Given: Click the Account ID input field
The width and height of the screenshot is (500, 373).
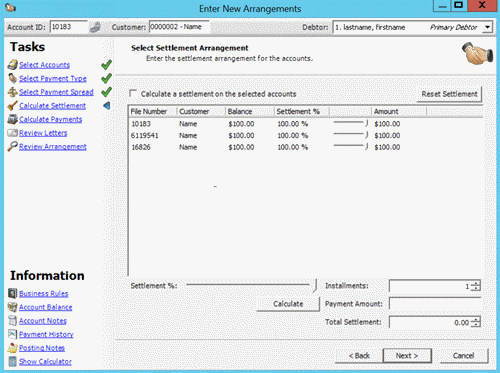Looking at the screenshot, I should click(x=69, y=27).
